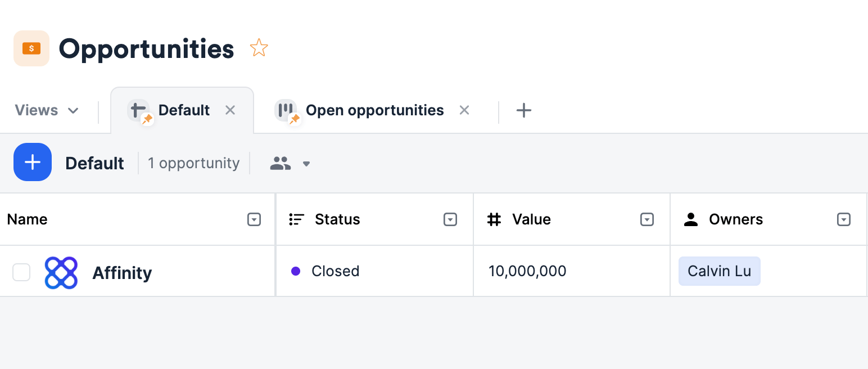Open the Status column dropdown menu
Screen dimensions: 868x369
[450, 219]
